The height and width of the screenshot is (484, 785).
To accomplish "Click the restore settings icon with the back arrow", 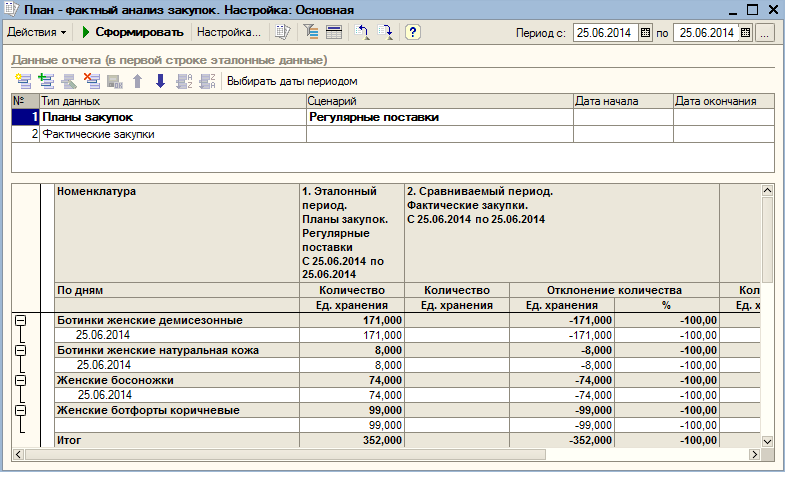I will coord(362,33).
